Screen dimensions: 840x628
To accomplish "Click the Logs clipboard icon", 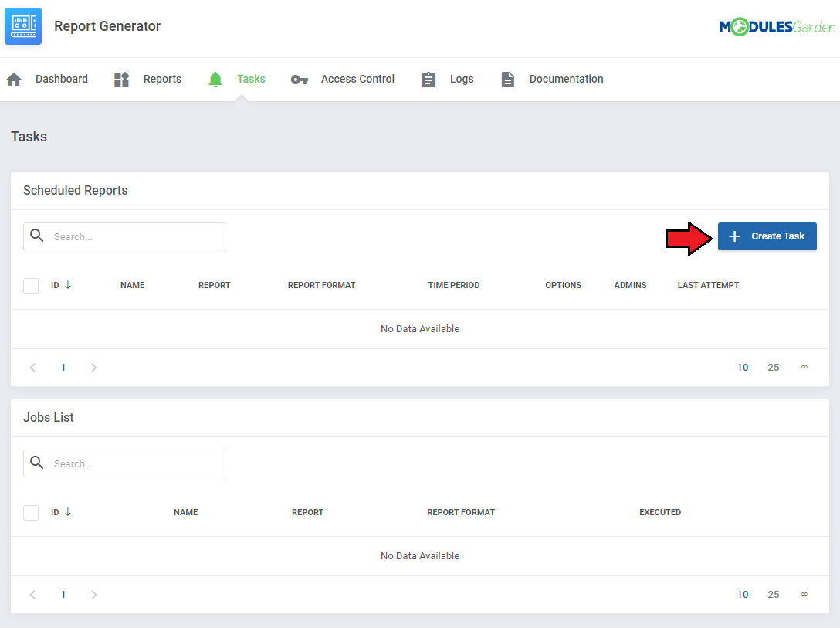I will (428, 80).
